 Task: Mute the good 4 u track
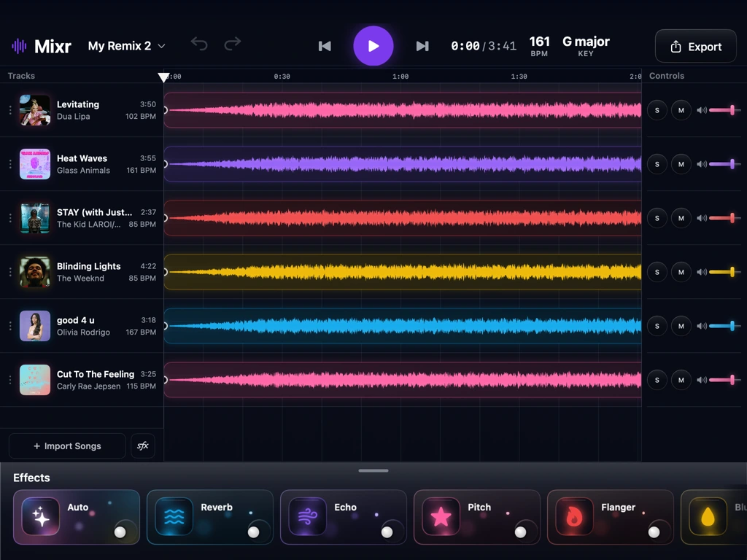pyautogui.click(x=681, y=326)
